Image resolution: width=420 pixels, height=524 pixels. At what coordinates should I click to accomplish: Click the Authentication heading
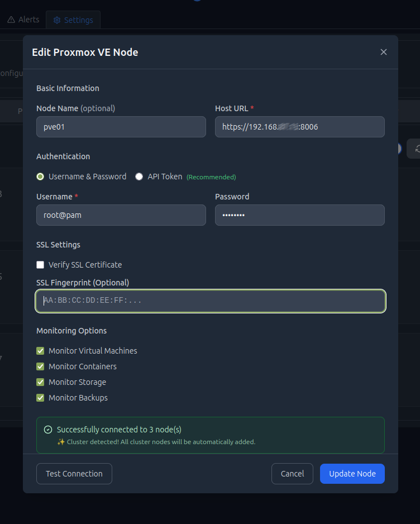coord(63,156)
